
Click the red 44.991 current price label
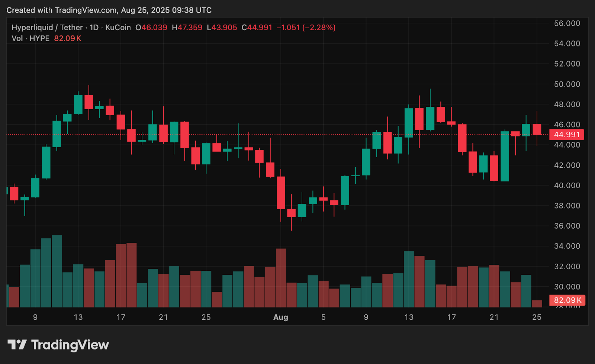click(567, 135)
